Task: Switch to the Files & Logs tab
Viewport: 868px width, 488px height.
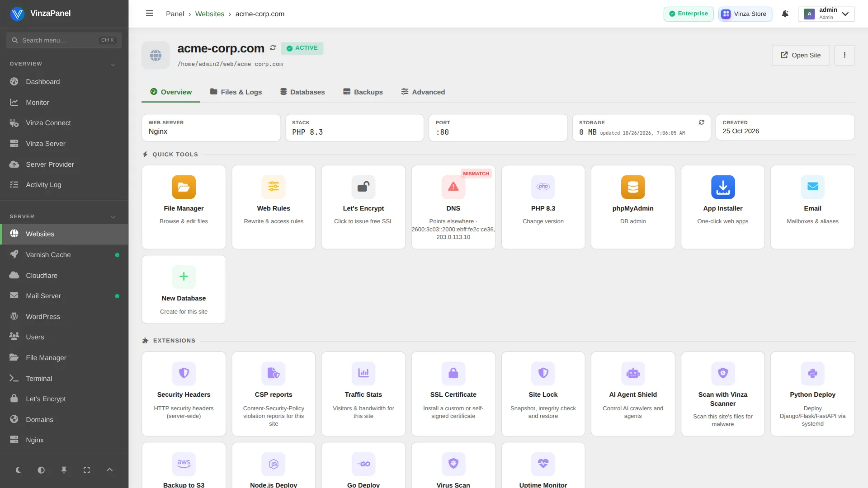Action: (236, 92)
